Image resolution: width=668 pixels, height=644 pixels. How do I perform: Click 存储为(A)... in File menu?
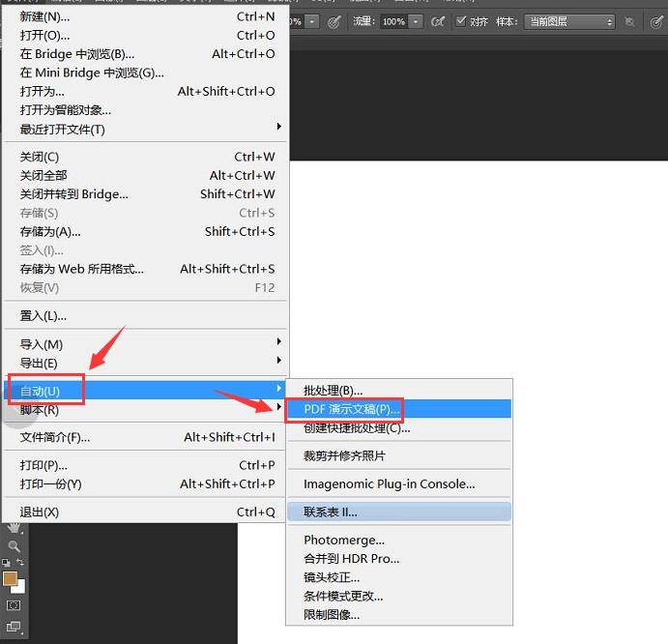50,232
